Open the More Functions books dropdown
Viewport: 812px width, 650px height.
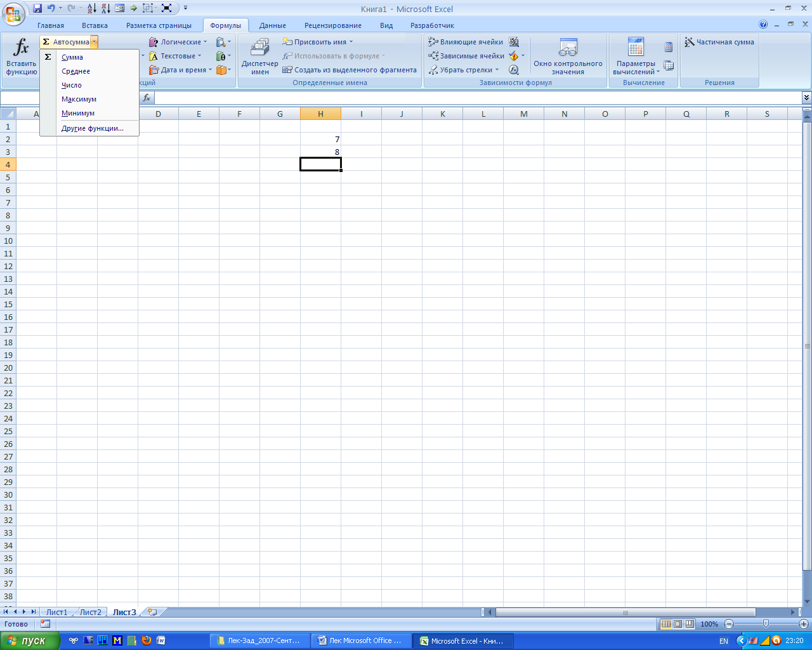(223, 70)
